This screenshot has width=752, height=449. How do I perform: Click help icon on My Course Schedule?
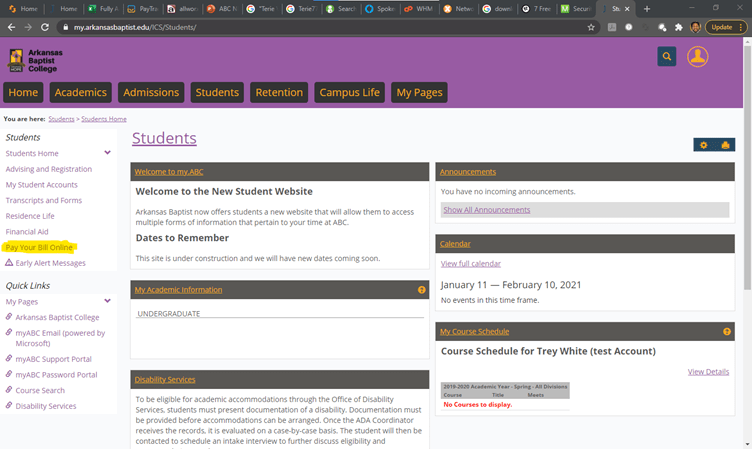point(727,331)
